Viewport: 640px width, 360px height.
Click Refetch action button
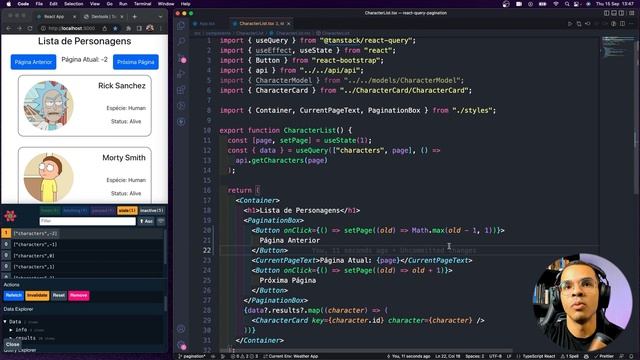(x=13, y=296)
